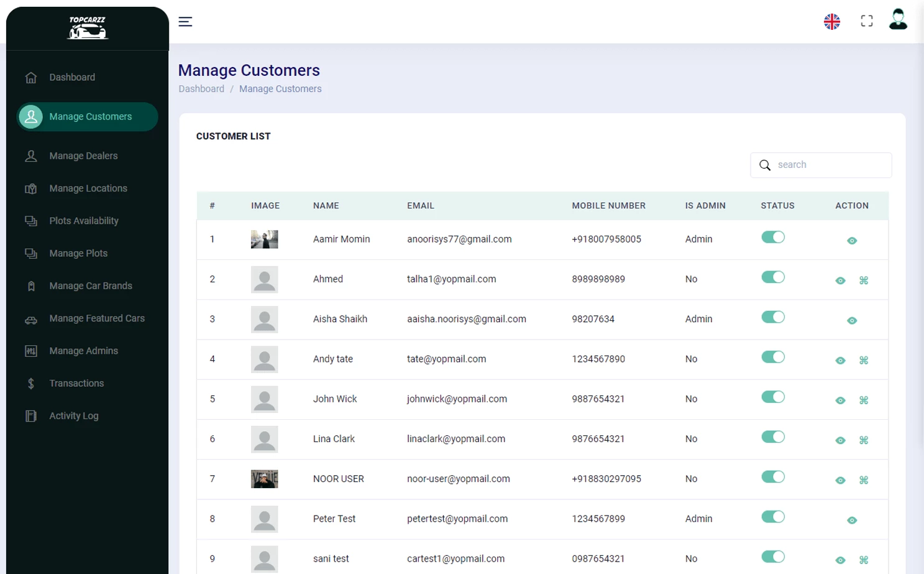This screenshot has width=924, height=574.
Task: Toggle John Wick's status switch
Action: tap(772, 397)
